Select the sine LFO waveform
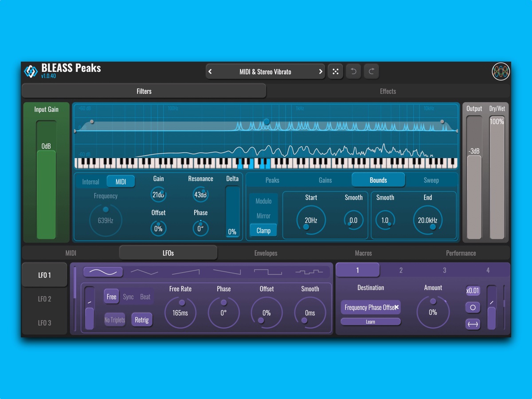Image resolution: width=532 pixels, height=399 pixels. [x=103, y=272]
